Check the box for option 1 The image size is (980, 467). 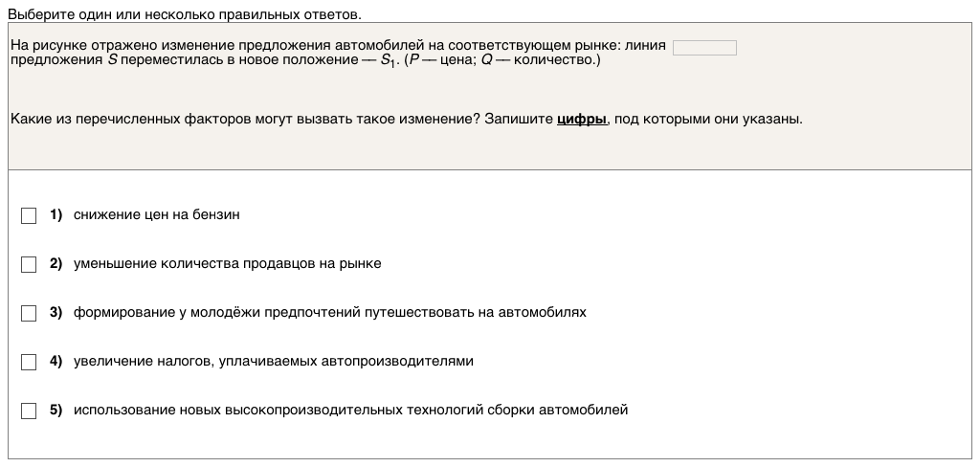(x=29, y=215)
